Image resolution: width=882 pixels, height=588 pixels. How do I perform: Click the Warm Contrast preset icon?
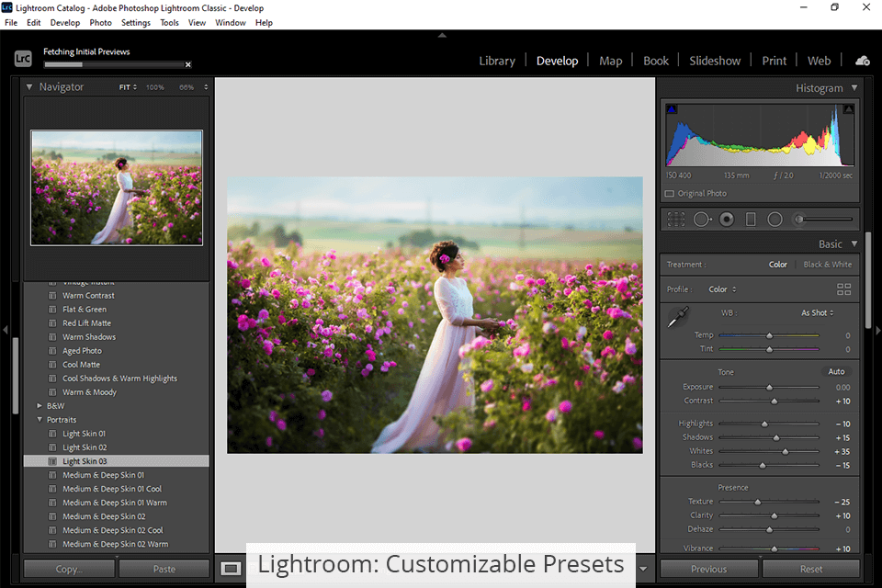52,296
